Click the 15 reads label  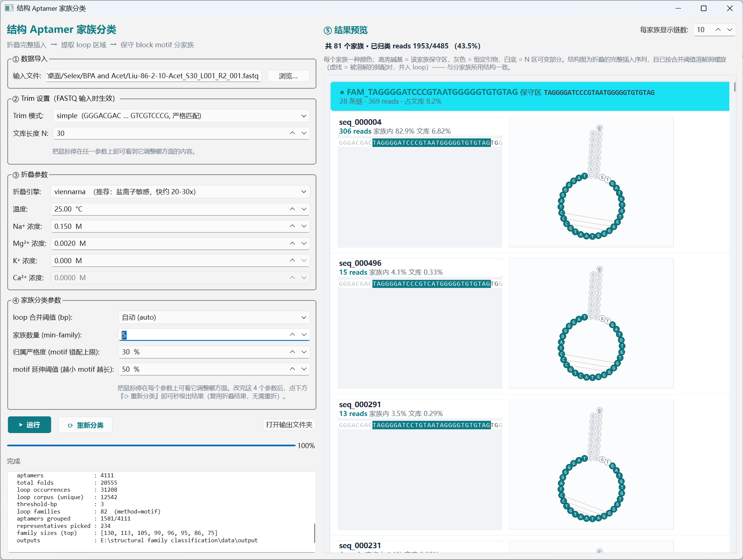(x=353, y=272)
